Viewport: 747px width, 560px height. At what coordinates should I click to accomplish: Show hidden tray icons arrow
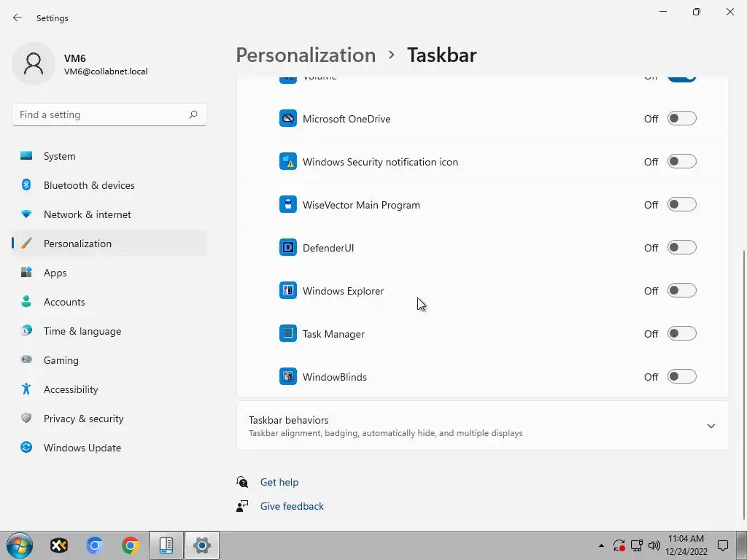[601, 545]
